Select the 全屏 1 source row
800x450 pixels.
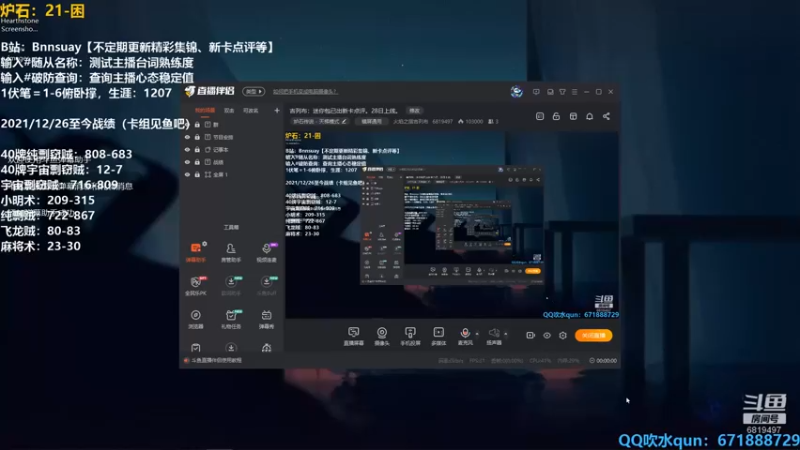pyautogui.click(x=232, y=174)
